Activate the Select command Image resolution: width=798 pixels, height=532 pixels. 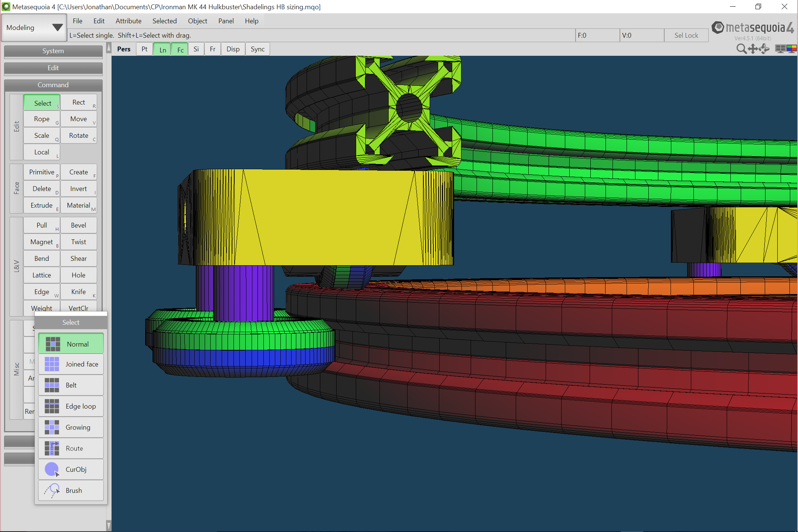pyautogui.click(x=42, y=103)
